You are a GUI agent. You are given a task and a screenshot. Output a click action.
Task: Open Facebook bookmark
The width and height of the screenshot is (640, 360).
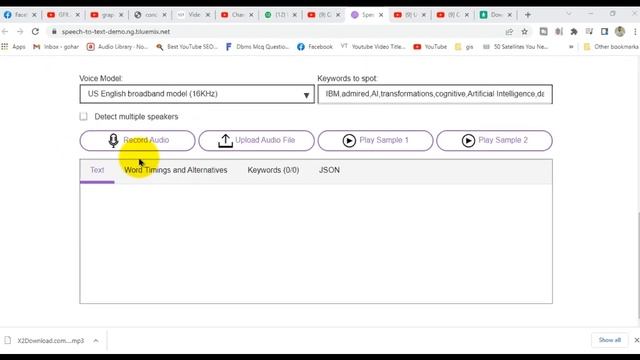coord(315,47)
